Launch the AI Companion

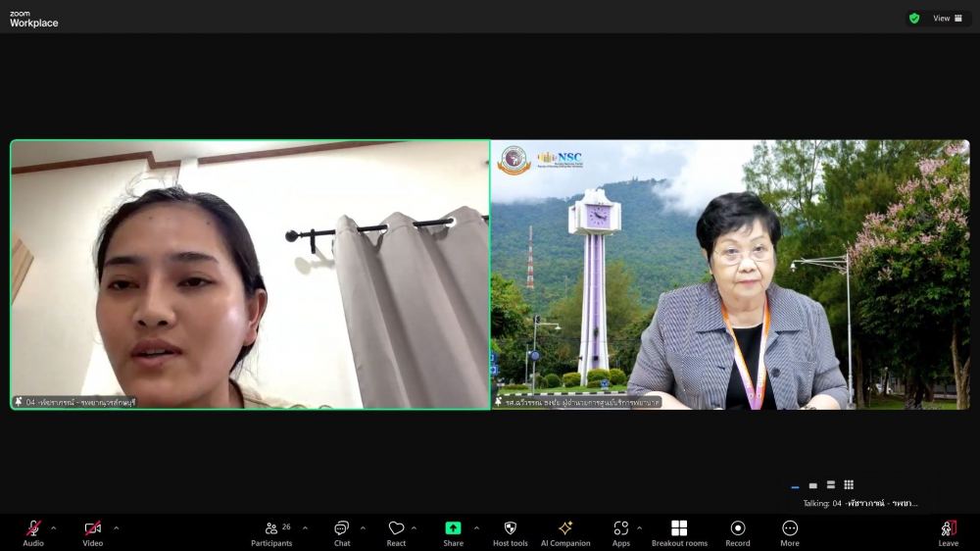coord(565,529)
